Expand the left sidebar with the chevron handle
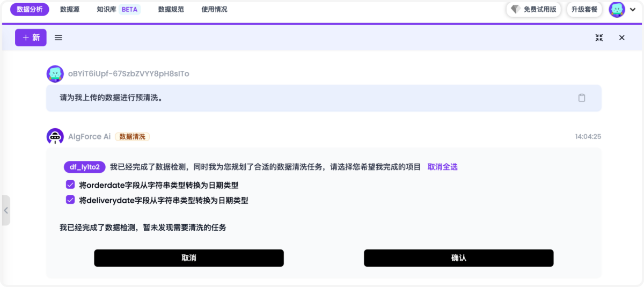The height and width of the screenshot is (287, 644). (5, 210)
